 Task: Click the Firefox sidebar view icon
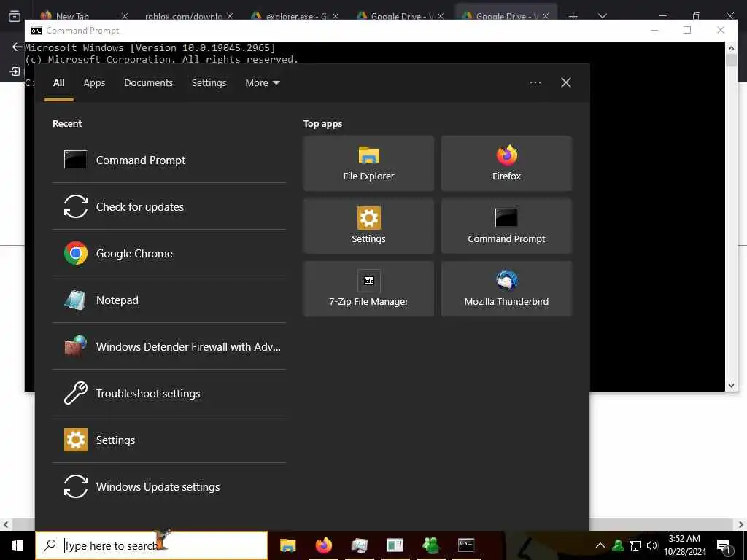click(15, 16)
